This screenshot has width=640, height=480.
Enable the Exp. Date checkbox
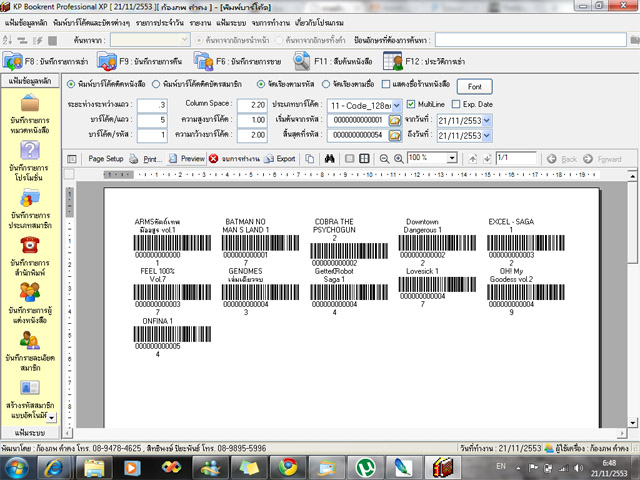tap(456, 104)
